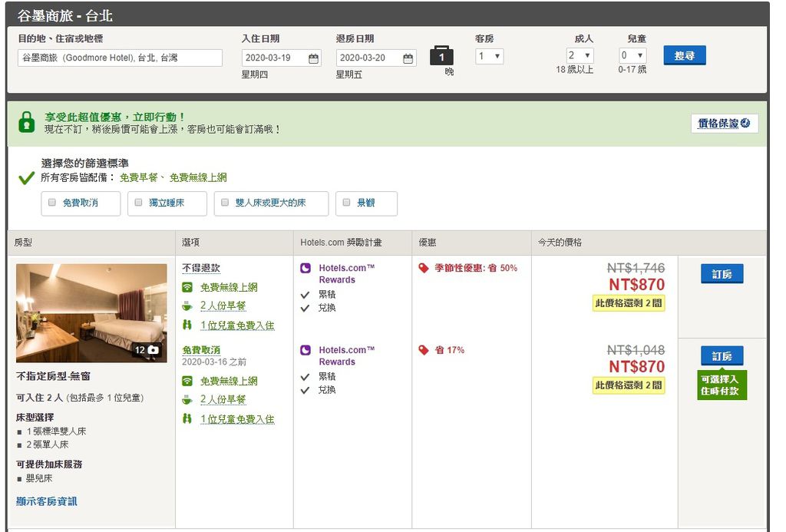This screenshot has width=786, height=532.
Task: Open the 客房 rooms dropdown
Action: tap(489, 56)
